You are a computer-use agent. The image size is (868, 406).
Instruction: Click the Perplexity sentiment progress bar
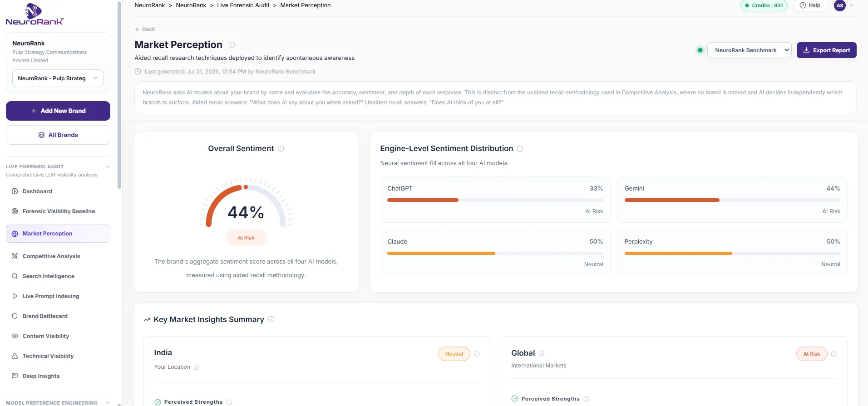[x=732, y=253]
